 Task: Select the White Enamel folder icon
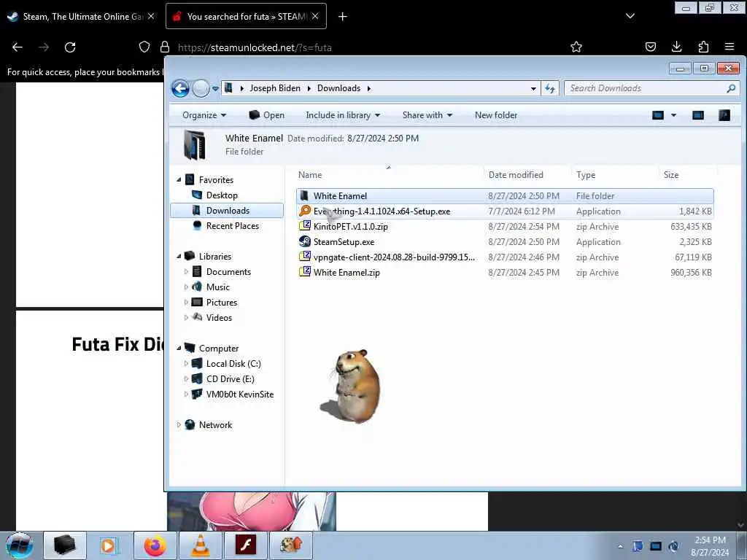pyautogui.click(x=304, y=195)
